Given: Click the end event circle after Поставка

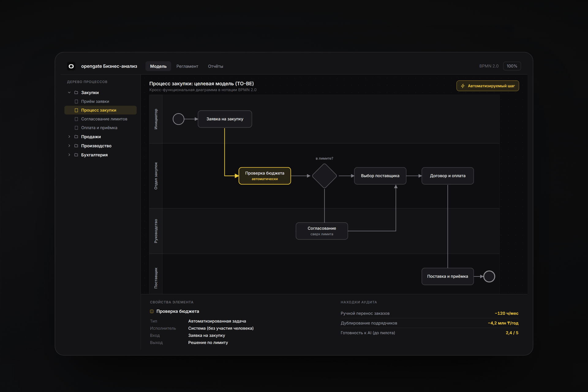Looking at the screenshot, I should click(x=489, y=277).
